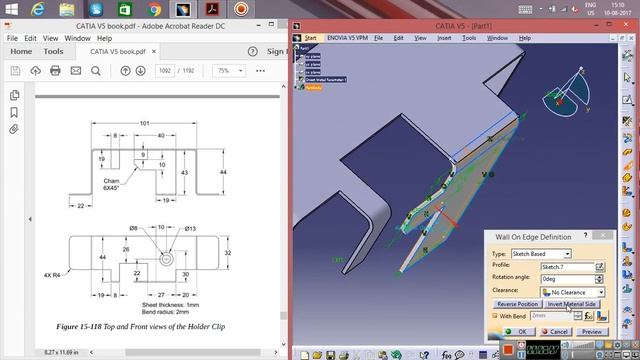640x360 pixels.
Task: Toggle the With Bend checkbox
Action: tap(495, 316)
